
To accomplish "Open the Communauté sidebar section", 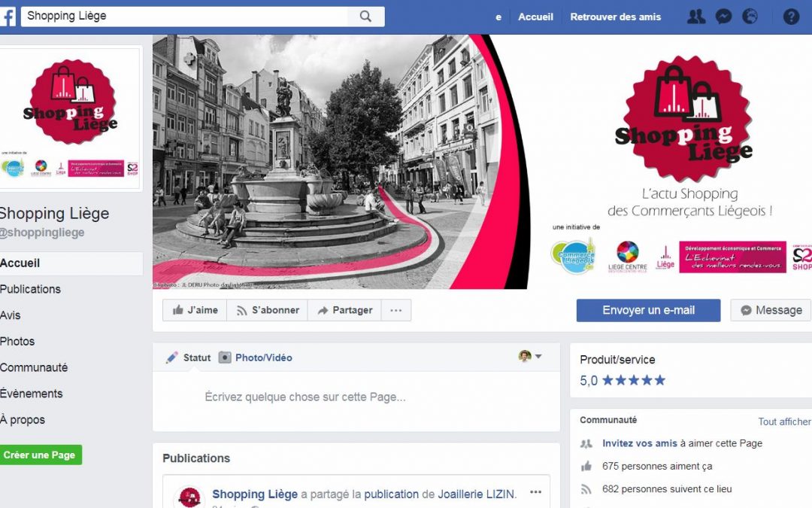I will click(34, 367).
